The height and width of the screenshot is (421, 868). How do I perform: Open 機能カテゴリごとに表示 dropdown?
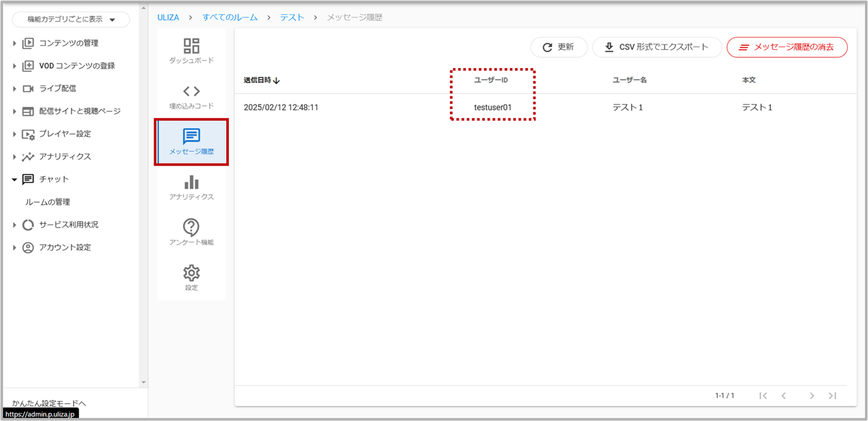point(71,20)
